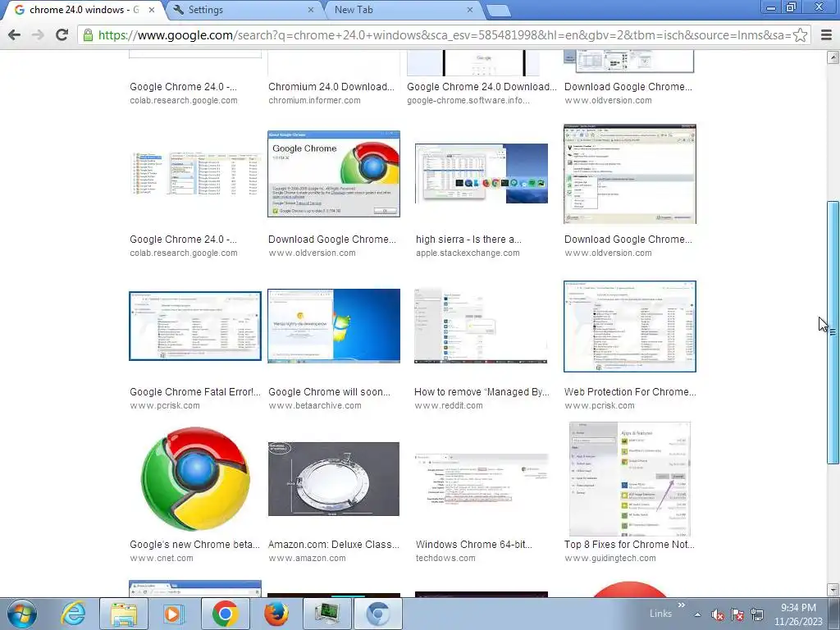Open the 'Google Chrome Fatal Error!...' link
The height and width of the screenshot is (630, 840).
pyautogui.click(x=195, y=392)
